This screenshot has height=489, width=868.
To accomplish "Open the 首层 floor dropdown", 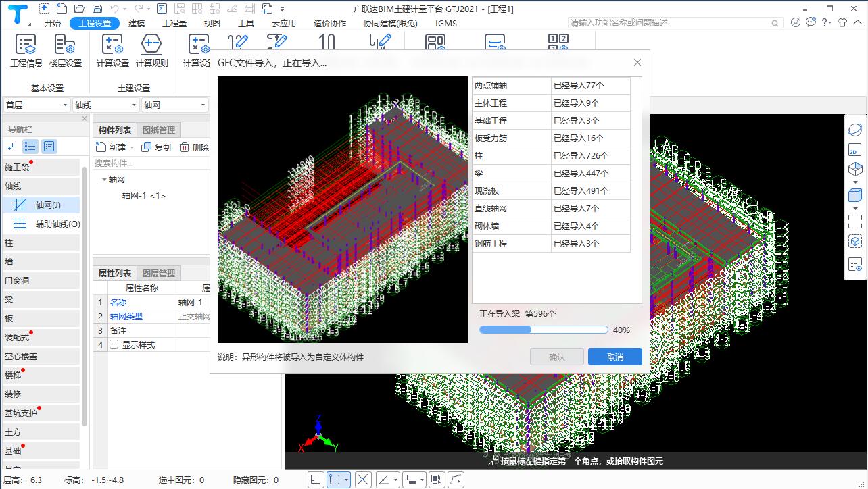I will [37, 105].
